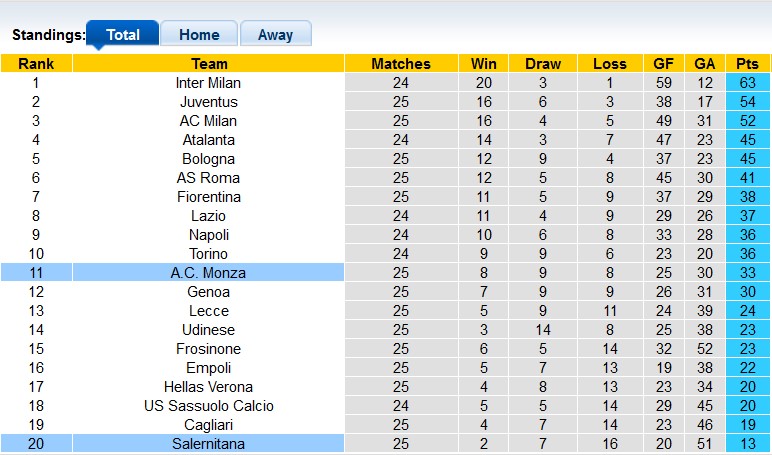Image resolution: width=772 pixels, height=455 pixels.
Task: Open the Juventus team link
Action: point(208,102)
